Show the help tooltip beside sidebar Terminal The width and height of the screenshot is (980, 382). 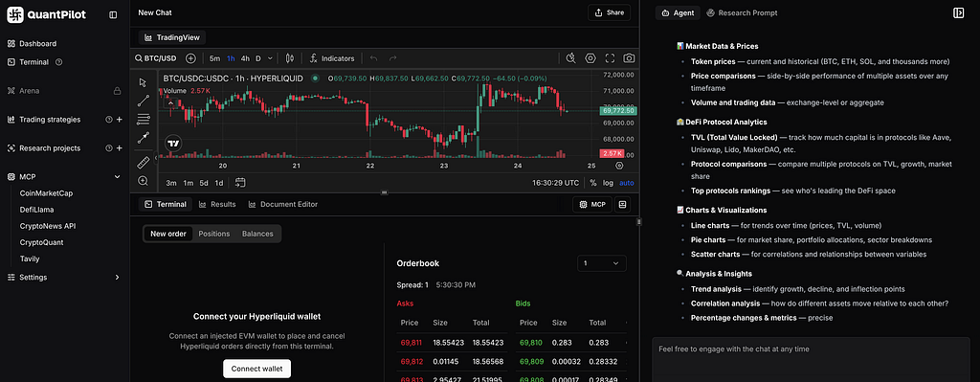pos(58,62)
